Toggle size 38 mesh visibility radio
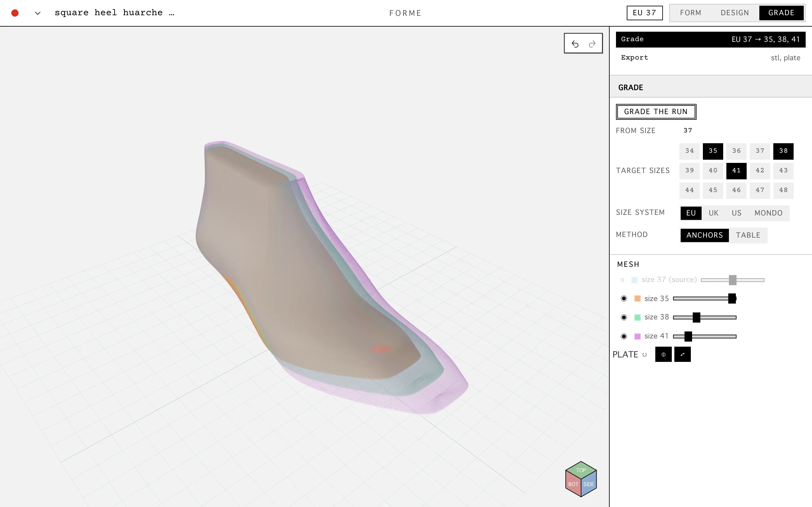The width and height of the screenshot is (812, 507). click(624, 317)
